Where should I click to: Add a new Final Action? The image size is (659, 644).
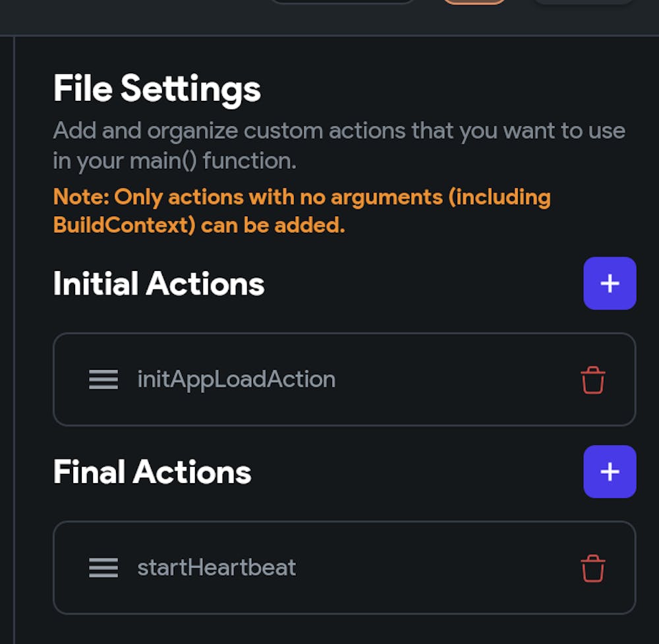[x=610, y=472]
